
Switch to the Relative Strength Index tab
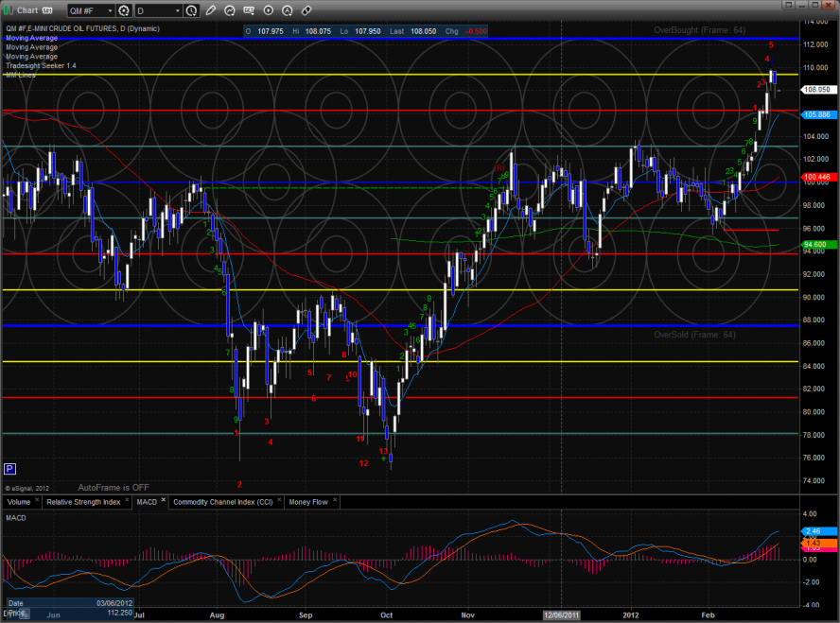pyautogui.click(x=83, y=501)
